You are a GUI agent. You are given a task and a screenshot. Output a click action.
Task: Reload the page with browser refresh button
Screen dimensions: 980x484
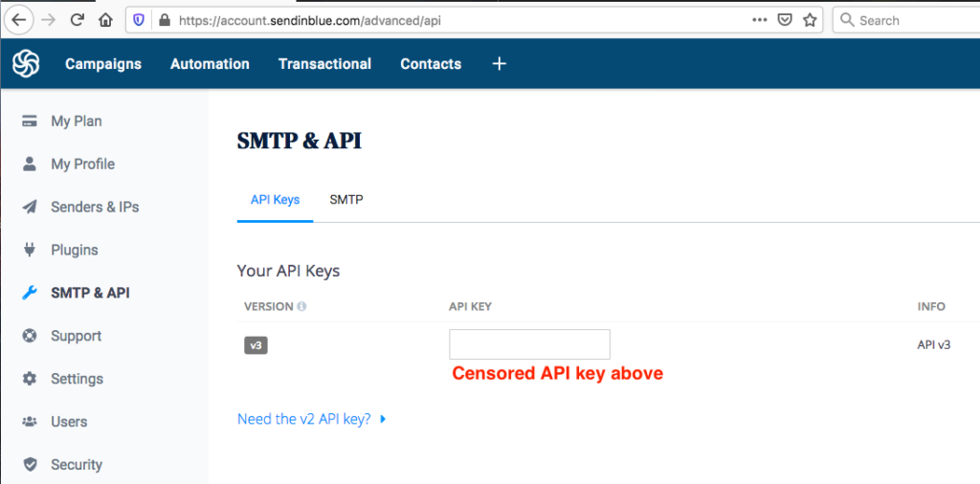(77, 19)
